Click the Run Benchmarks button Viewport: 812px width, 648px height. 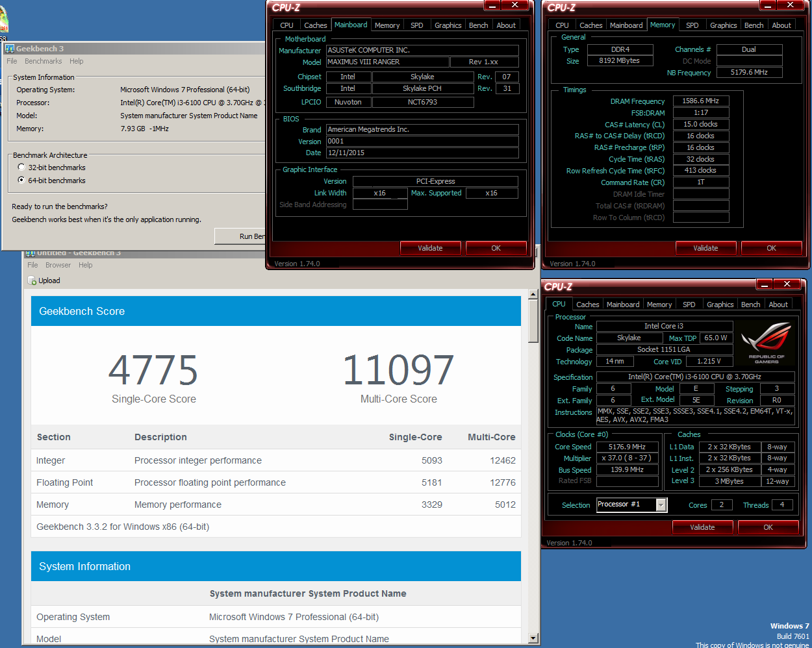click(240, 236)
